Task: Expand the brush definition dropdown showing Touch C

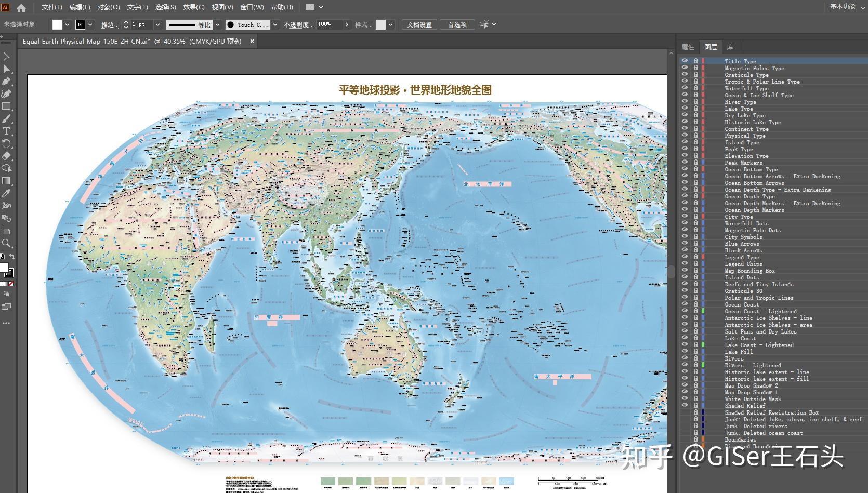Action: (274, 24)
